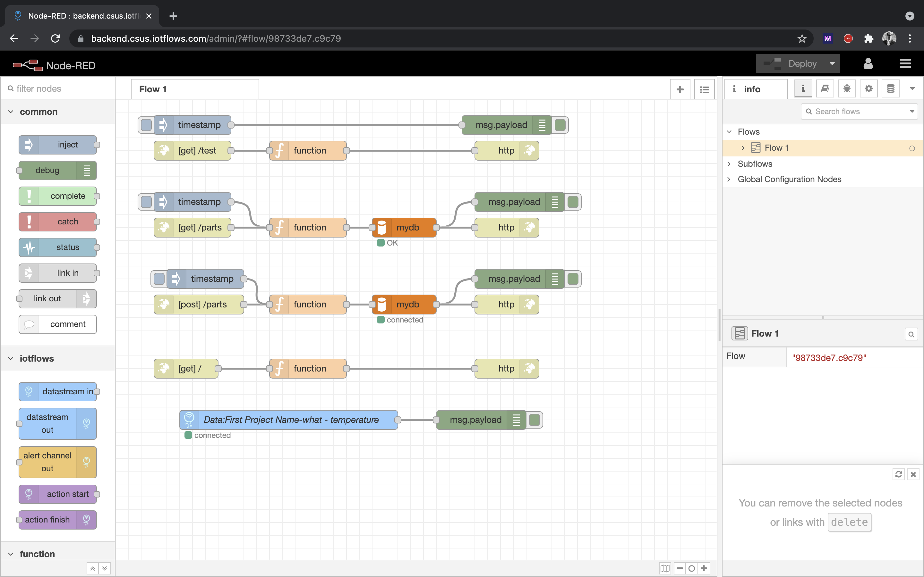The height and width of the screenshot is (577, 924).
Task: Toggle debug output of temperature msg.payload node
Action: [x=535, y=420]
